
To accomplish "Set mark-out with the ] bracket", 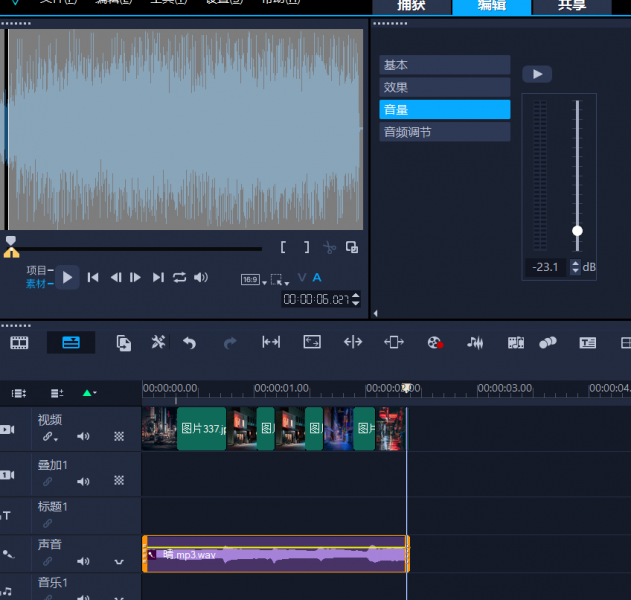I will click(307, 247).
